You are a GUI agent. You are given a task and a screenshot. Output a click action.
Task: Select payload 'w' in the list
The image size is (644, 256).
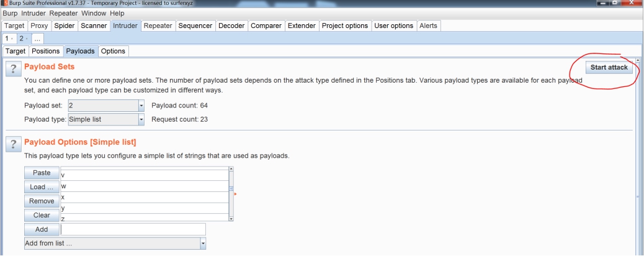(x=145, y=186)
